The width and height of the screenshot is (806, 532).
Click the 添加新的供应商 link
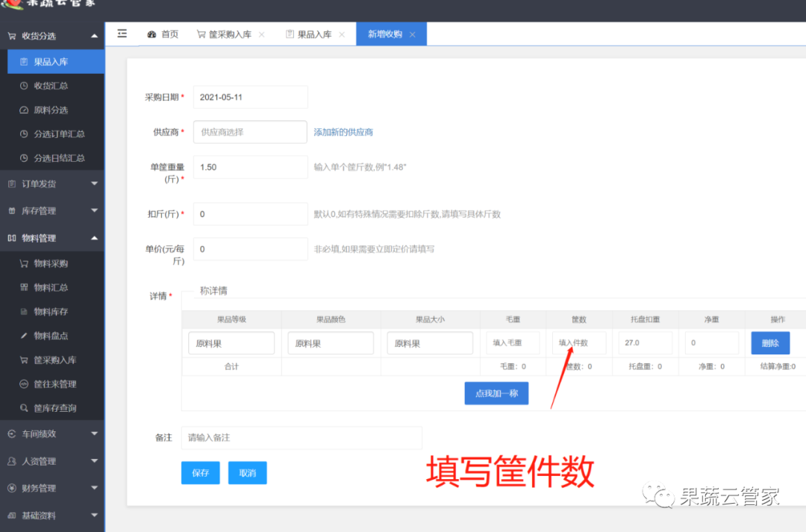coord(343,132)
